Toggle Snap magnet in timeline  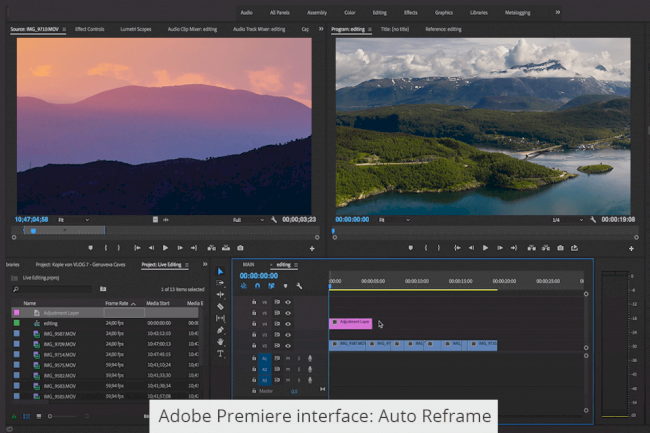(257, 286)
